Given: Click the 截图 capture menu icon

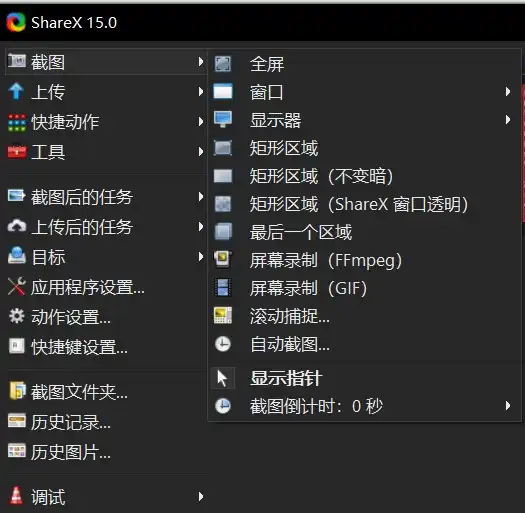Looking at the screenshot, I should click(17, 61).
